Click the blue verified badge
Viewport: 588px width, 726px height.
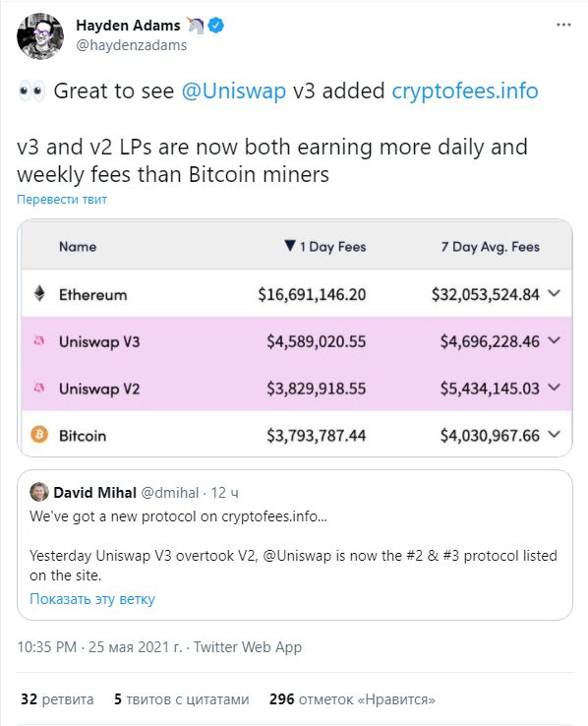pos(215,25)
